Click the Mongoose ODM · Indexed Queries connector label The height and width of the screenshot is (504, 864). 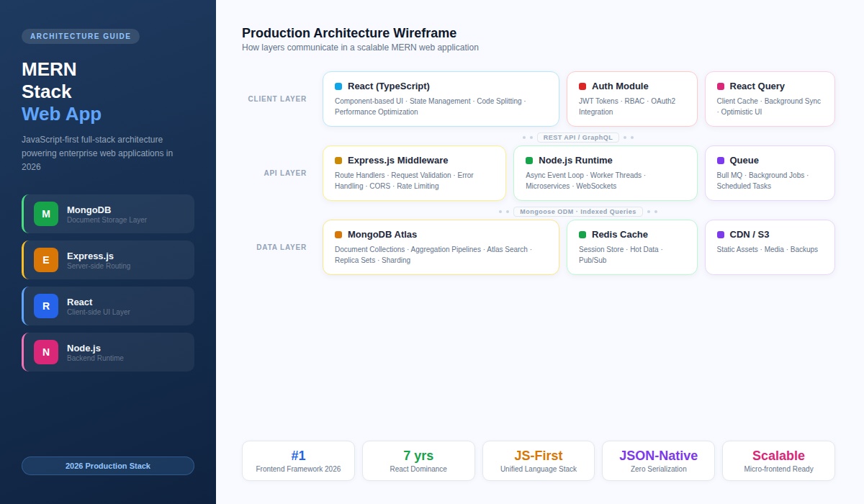pyautogui.click(x=578, y=212)
